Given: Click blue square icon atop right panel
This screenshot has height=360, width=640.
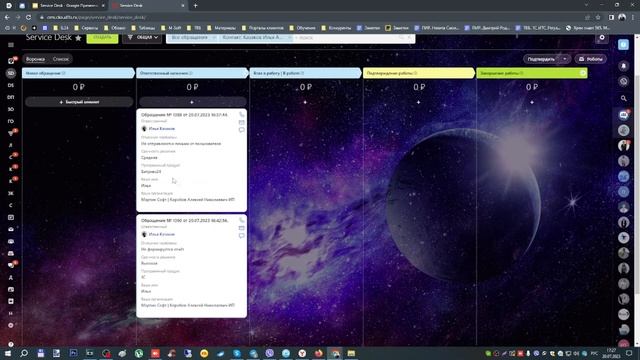Looking at the screenshot, I should coord(623,44).
